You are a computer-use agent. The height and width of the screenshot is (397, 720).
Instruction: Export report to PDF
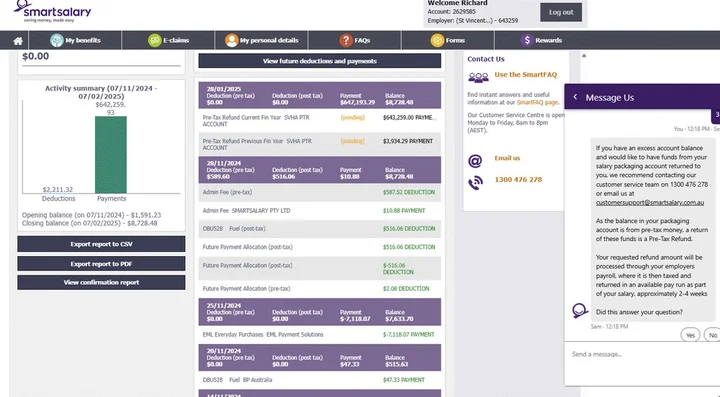(x=101, y=264)
